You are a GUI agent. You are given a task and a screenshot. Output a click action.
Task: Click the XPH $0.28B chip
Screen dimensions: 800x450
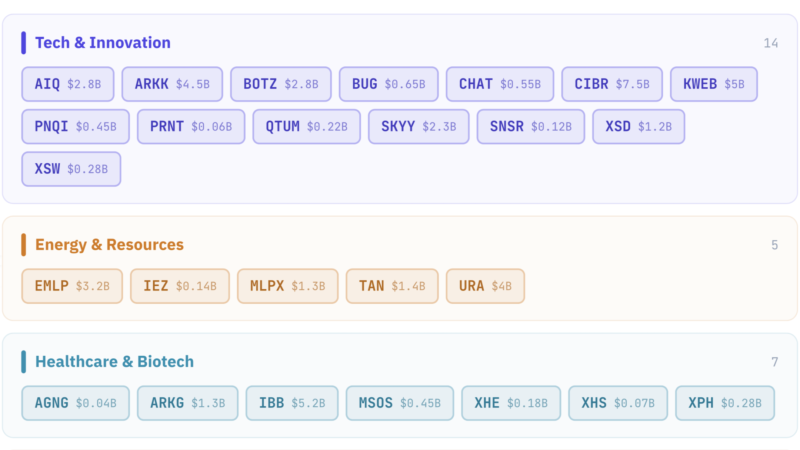pyautogui.click(x=724, y=403)
